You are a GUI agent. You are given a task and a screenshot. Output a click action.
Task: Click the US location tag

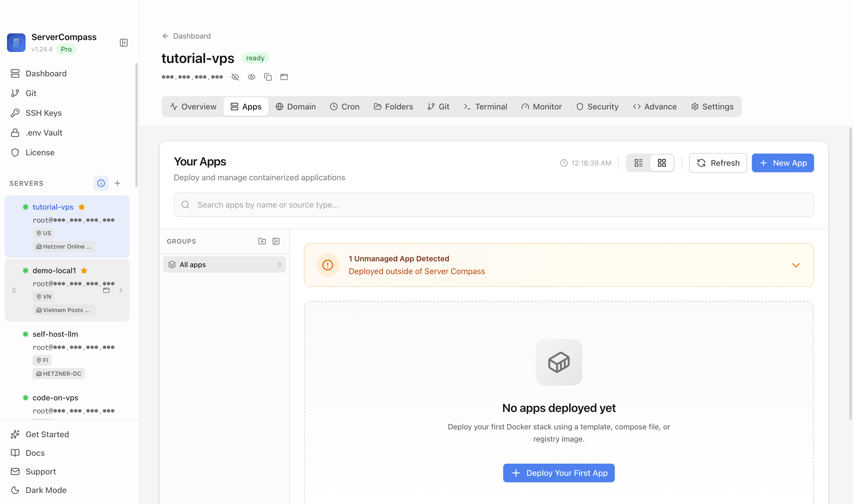click(44, 233)
